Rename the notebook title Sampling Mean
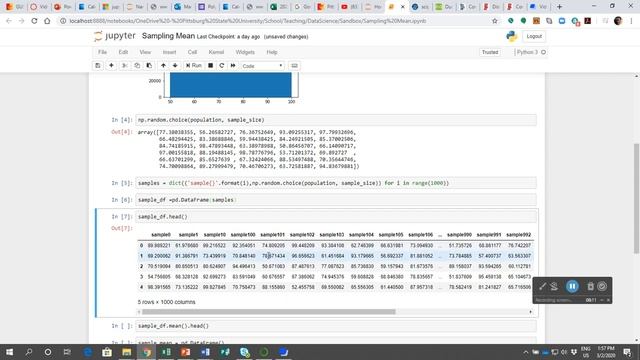This screenshot has width=640, height=360. tap(168, 36)
